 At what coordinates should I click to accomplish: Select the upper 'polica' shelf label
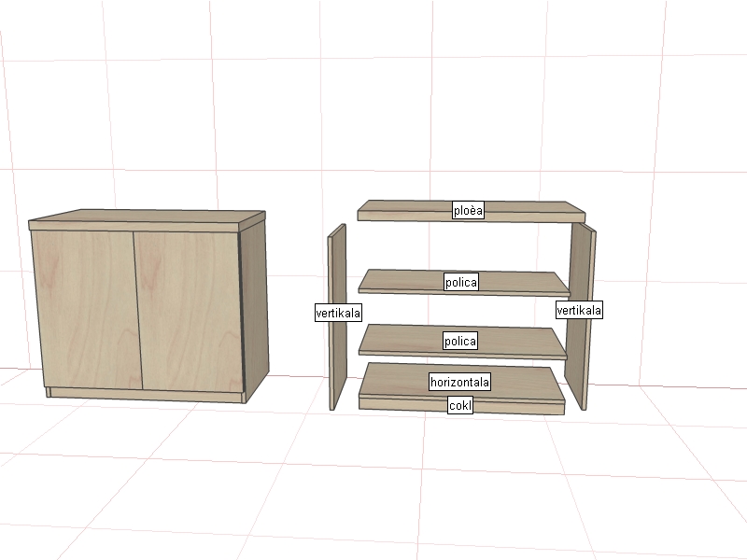(x=460, y=282)
